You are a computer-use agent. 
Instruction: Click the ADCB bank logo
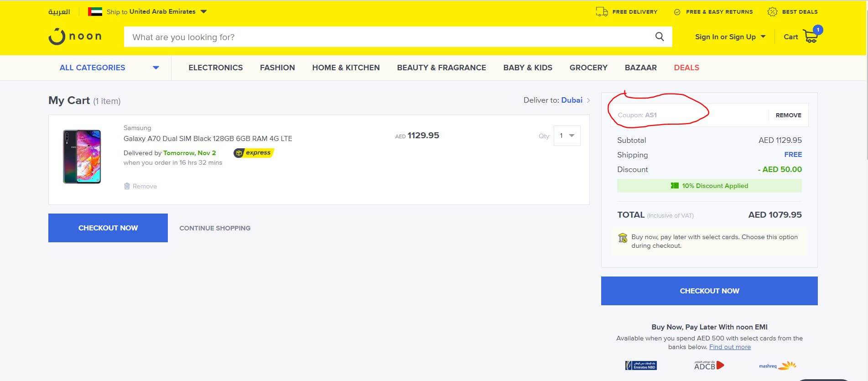point(709,365)
